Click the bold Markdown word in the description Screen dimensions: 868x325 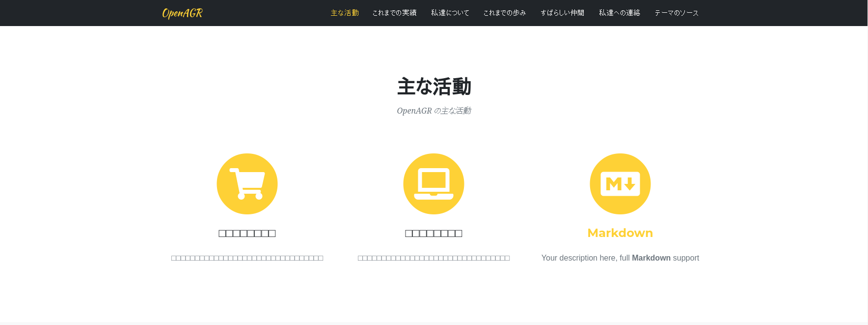(x=651, y=258)
